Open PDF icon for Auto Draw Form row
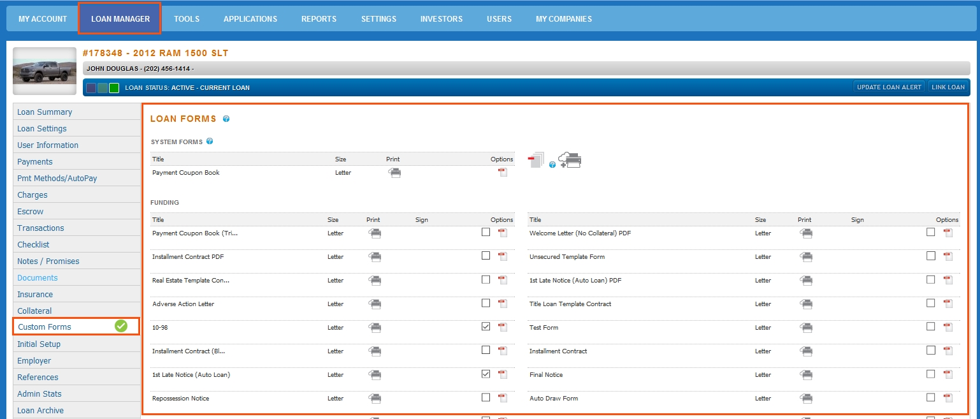The height and width of the screenshot is (419, 980). (x=948, y=398)
